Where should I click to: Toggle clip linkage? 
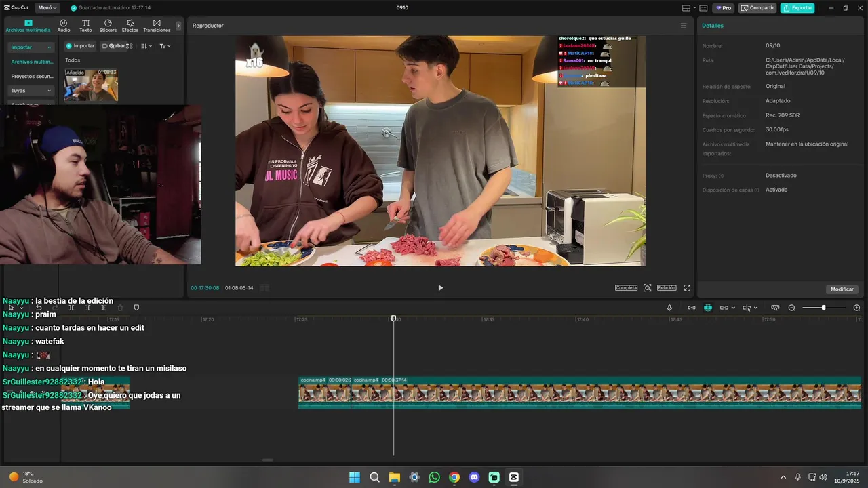click(724, 308)
